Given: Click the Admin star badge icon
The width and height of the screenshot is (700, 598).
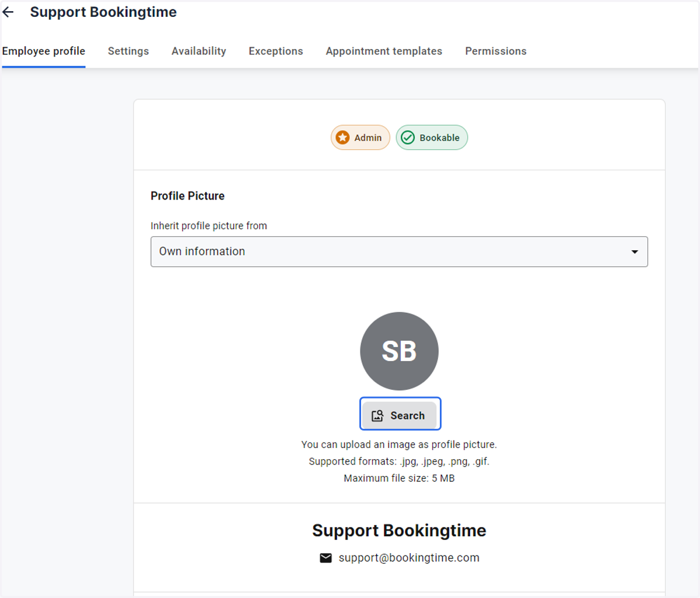Looking at the screenshot, I should (x=343, y=138).
